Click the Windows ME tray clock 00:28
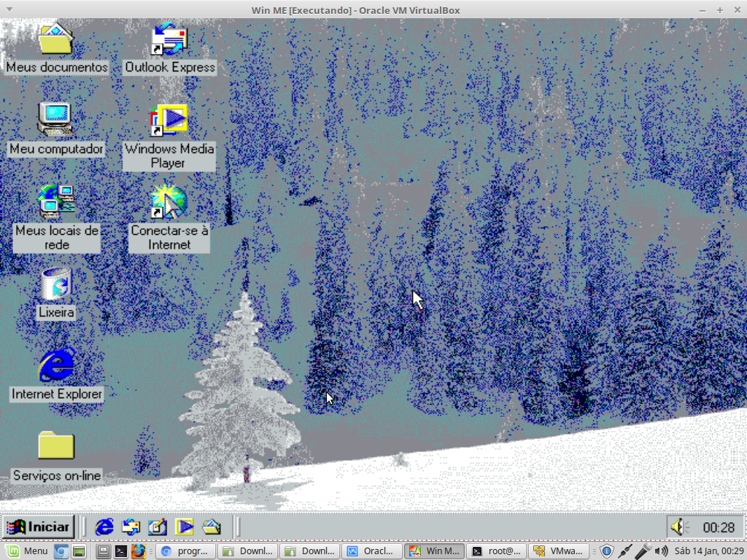The image size is (747, 560). point(719,528)
